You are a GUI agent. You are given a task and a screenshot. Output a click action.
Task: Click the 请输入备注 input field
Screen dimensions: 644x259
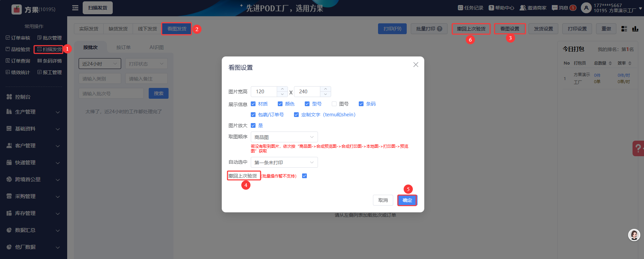pyautogui.click(x=146, y=78)
